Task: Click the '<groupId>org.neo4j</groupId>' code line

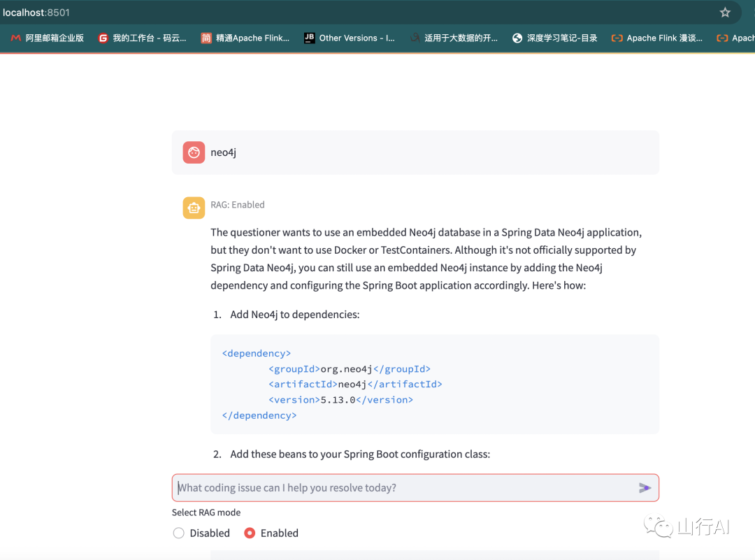Action: pos(350,369)
